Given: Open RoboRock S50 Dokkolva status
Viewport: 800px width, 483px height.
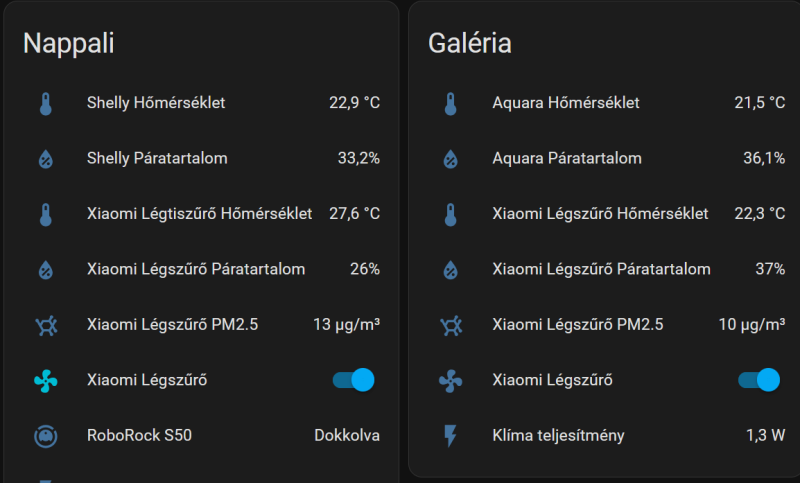Looking at the screenshot, I should pos(347,435).
